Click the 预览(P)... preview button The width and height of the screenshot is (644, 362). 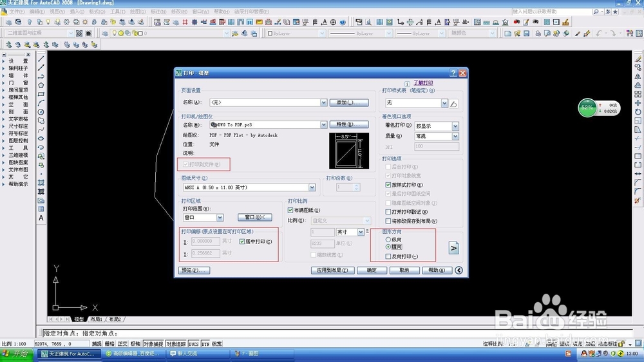pos(194,270)
